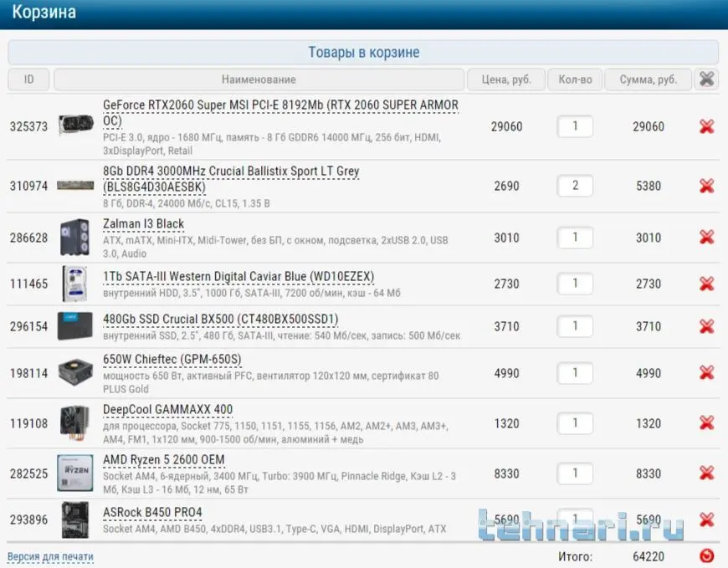Click the product ID 296154

pyautogui.click(x=28, y=327)
